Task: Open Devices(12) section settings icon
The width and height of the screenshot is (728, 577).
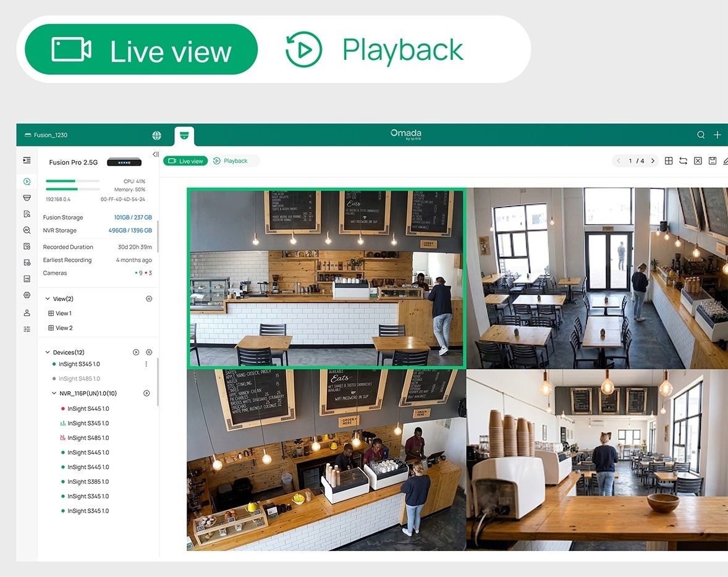Action: (x=149, y=352)
